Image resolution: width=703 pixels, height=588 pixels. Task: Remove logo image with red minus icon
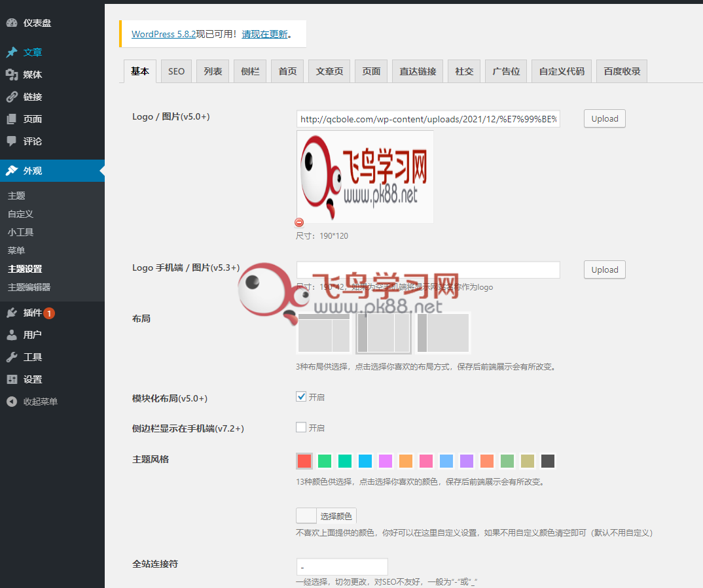[x=300, y=222]
